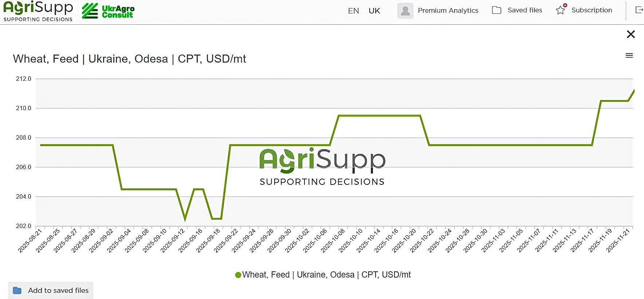Switch language to EN
The image size is (644, 299).
tap(353, 11)
